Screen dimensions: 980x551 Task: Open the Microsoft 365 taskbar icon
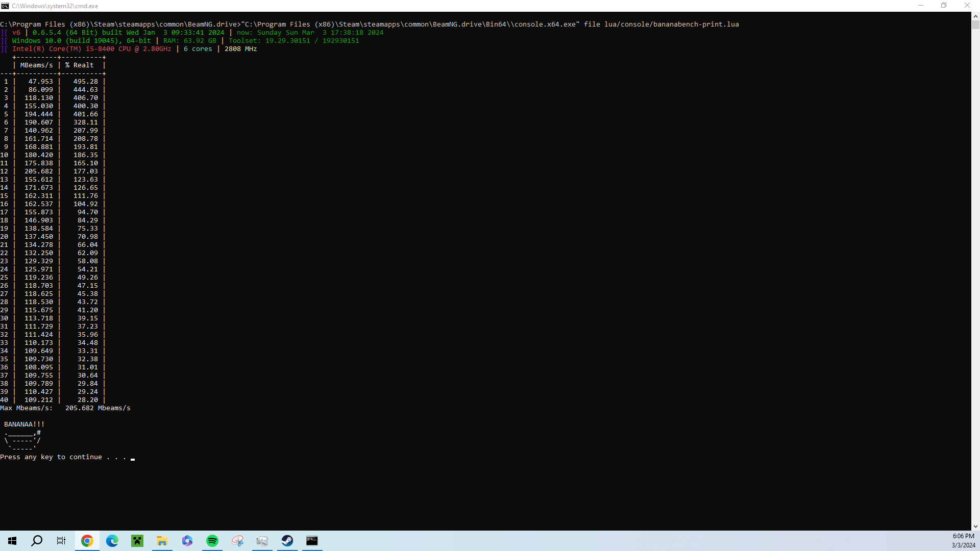coord(187,541)
